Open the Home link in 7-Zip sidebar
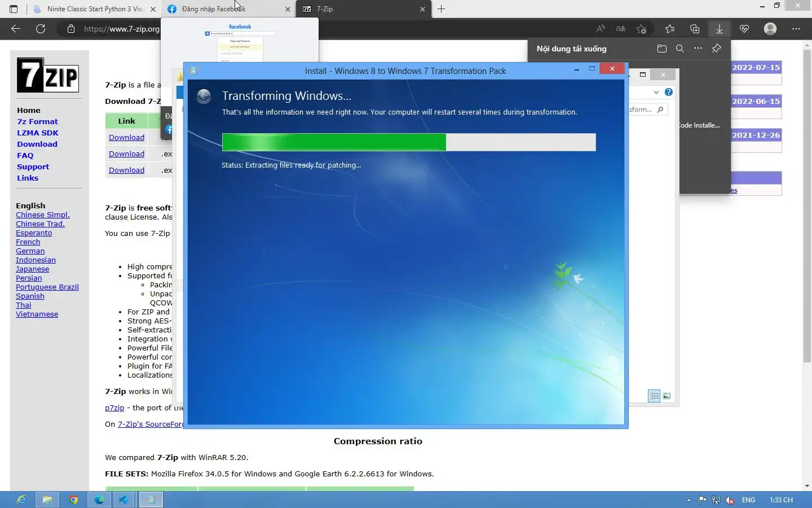 pos(29,110)
